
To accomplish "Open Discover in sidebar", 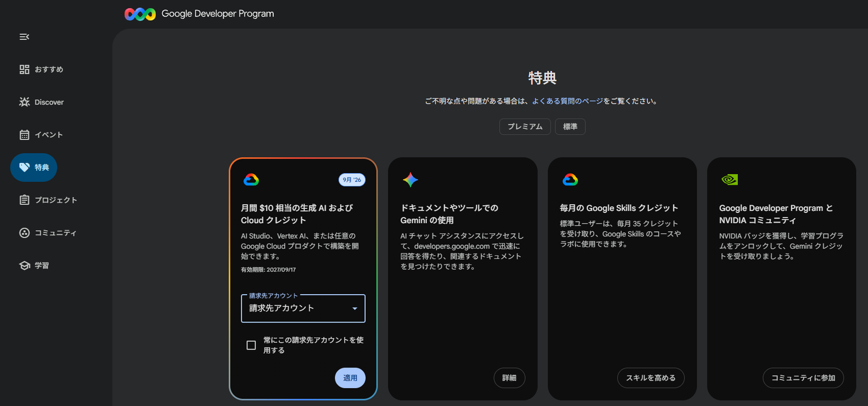I will pyautogui.click(x=49, y=102).
